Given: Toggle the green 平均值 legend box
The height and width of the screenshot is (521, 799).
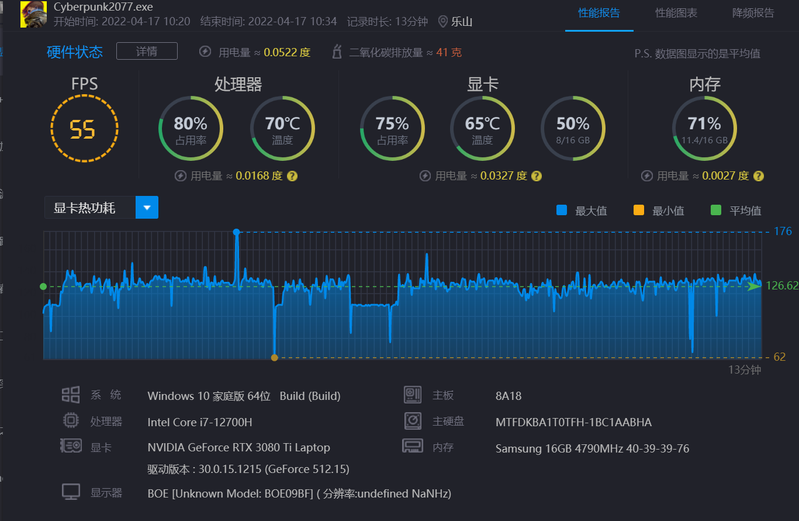Looking at the screenshot, I should tap(716, 211).
